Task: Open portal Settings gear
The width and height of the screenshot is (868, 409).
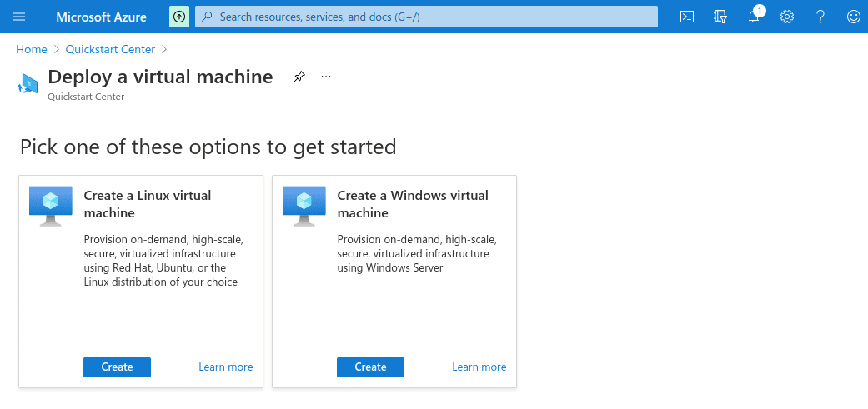Action: coord(786,17)
